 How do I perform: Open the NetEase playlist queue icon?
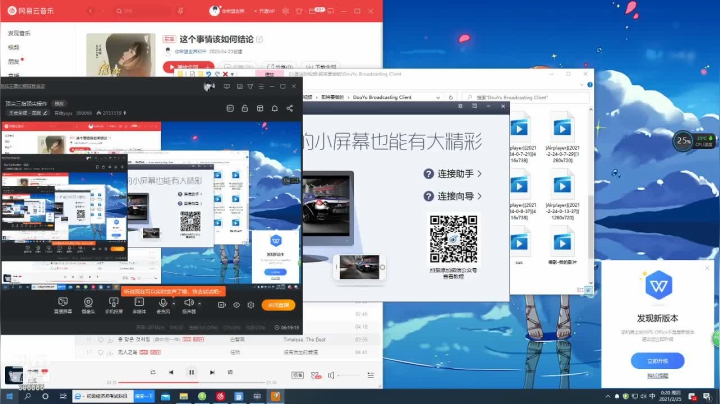coord(370,376)
